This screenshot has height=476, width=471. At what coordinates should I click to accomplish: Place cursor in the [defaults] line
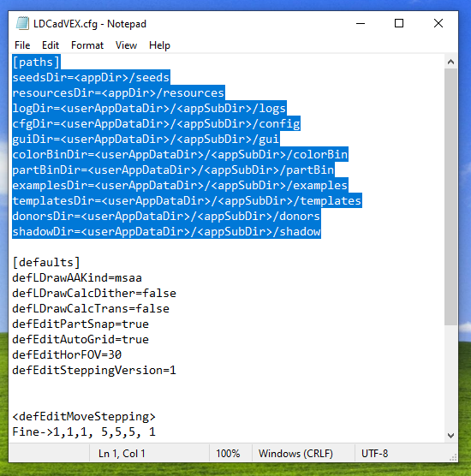(x=46, y=262)
